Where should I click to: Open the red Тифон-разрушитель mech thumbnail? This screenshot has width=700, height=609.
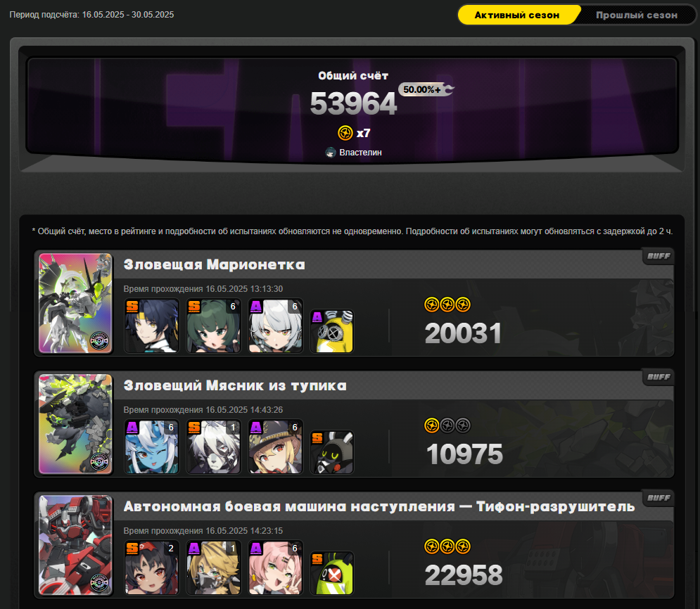75,545
